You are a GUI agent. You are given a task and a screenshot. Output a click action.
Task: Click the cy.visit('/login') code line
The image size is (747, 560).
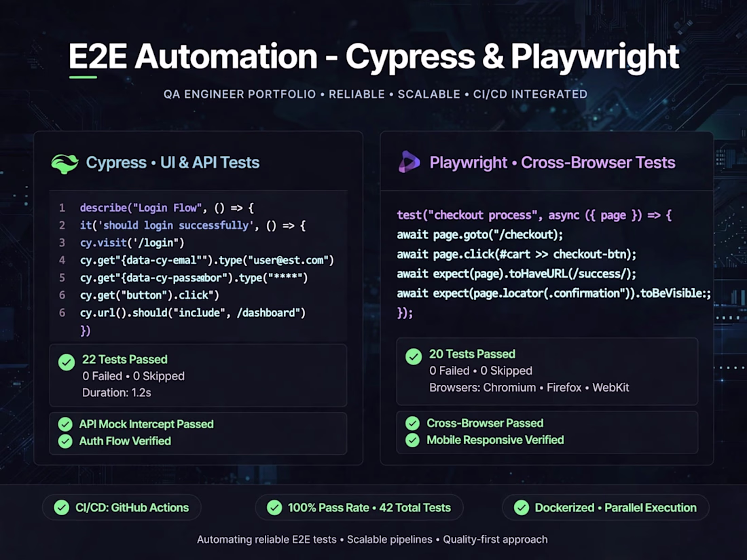[132, 243]
